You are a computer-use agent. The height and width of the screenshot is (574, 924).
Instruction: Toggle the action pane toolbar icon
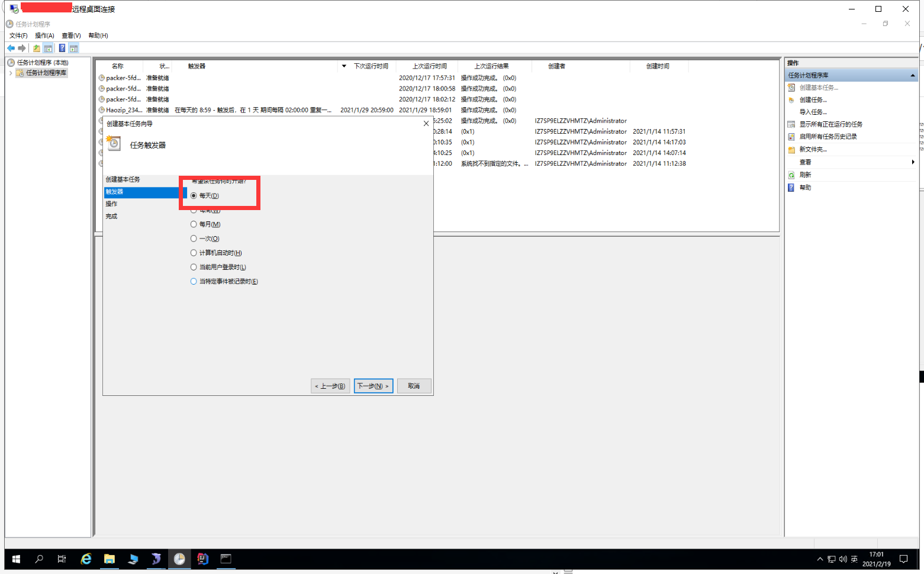pos(73,48)
